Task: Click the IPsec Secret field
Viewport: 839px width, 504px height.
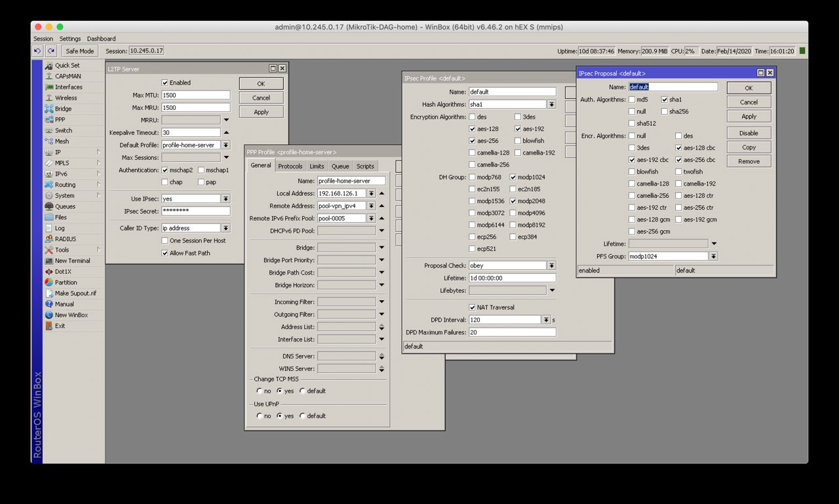Action: 195,211
